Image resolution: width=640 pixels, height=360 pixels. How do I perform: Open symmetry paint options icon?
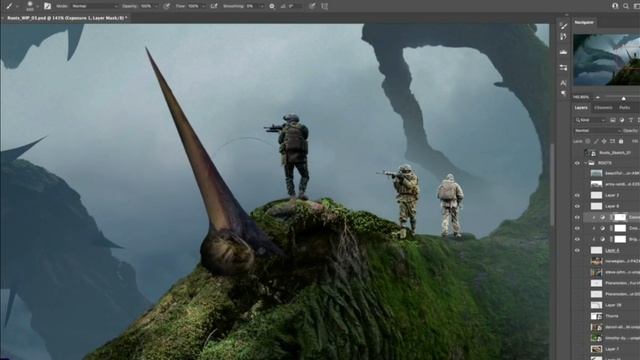click(x=324, y=6)
